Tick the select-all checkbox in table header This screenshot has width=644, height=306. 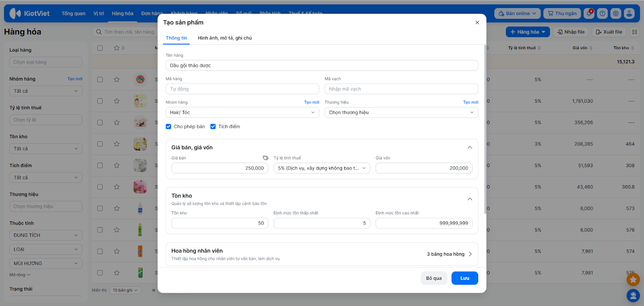[x=100, y=48]
